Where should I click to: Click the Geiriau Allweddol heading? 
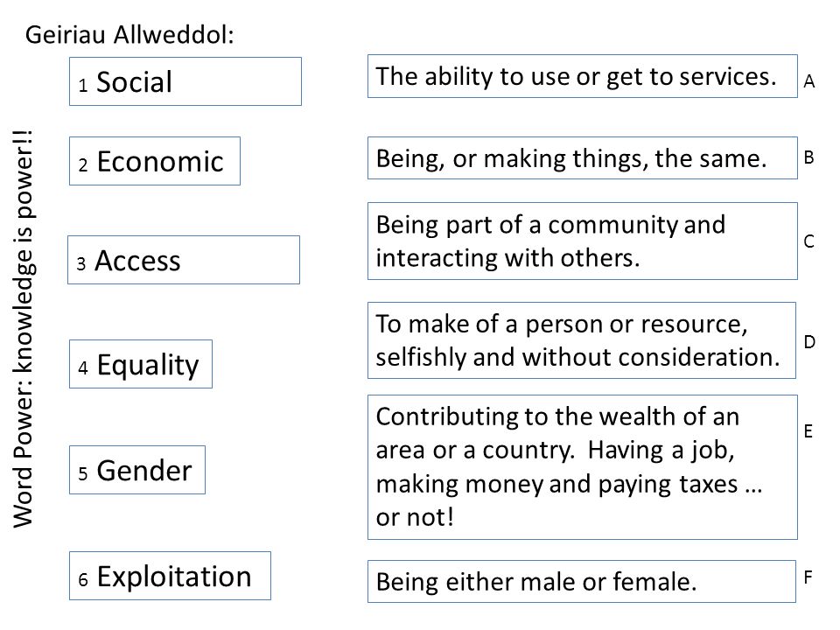point(129,35)
